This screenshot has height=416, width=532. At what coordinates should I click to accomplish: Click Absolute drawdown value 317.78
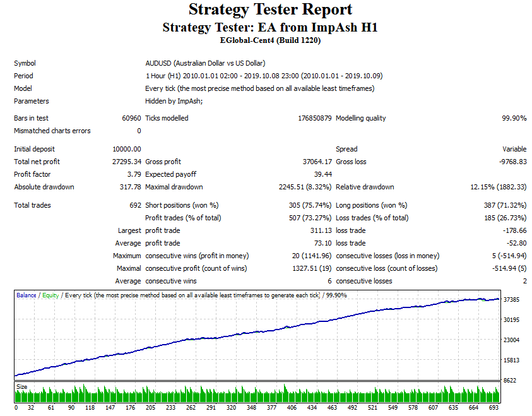[130, 187]
